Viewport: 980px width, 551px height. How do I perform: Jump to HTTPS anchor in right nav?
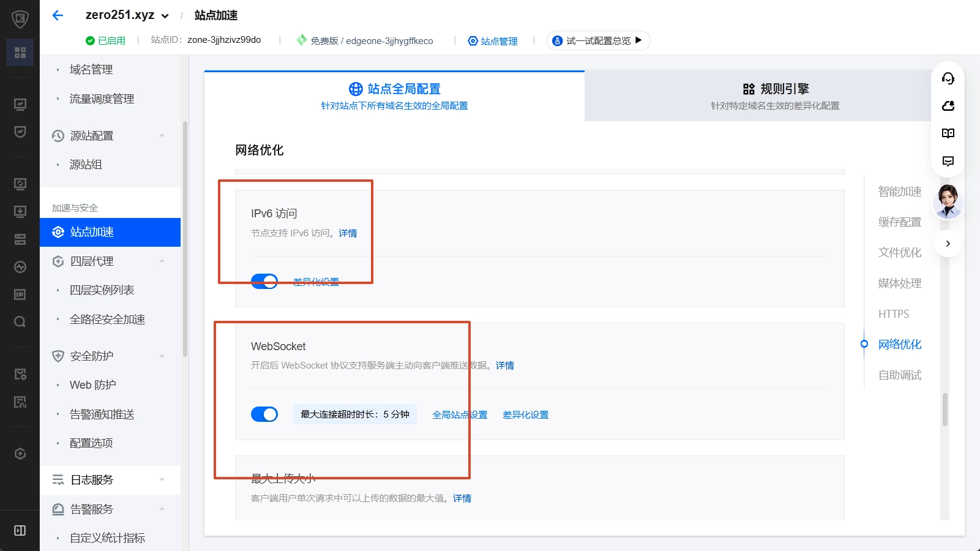(x=894, y=314)
